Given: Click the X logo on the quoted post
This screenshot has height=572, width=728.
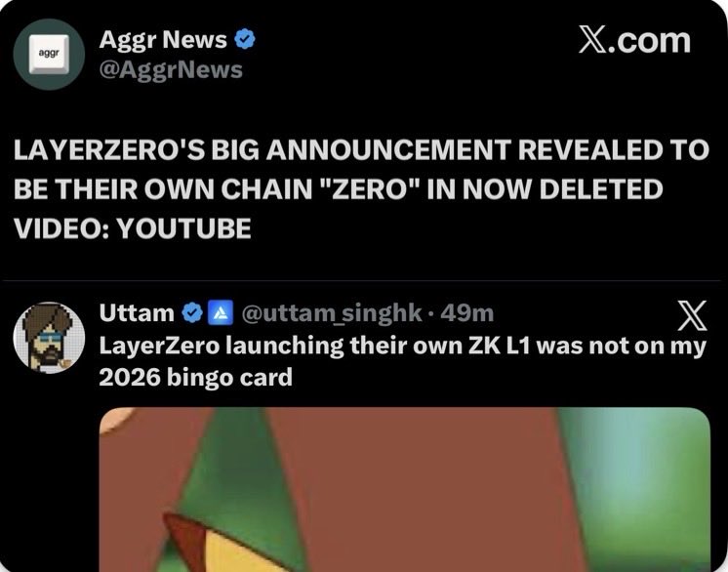Looking at the screenshot, I should [690, 316].
